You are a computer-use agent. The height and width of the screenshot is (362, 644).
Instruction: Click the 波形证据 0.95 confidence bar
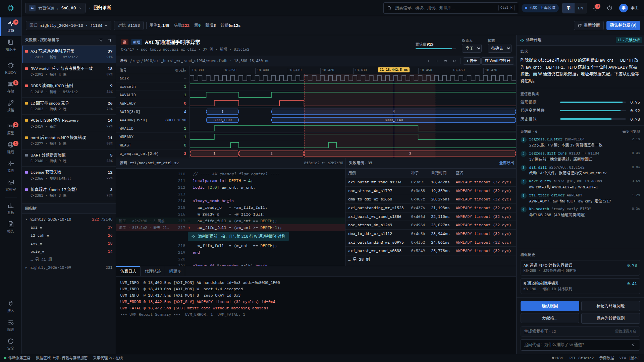pos(593,102)
